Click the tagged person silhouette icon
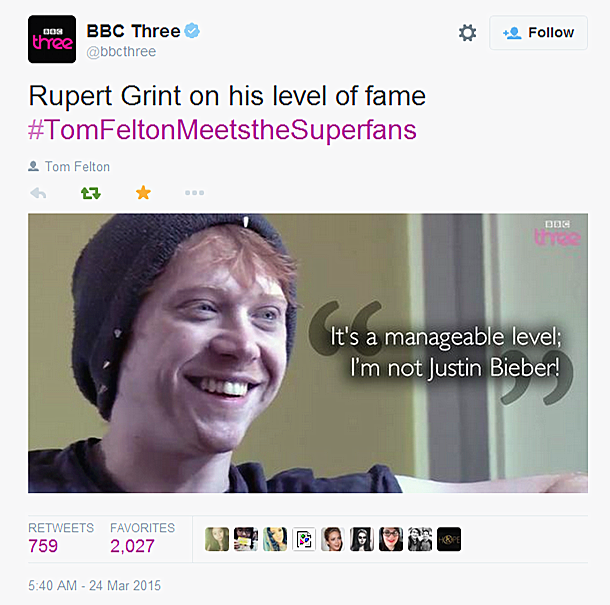Image resolution: width=610 pixels, height=605 pixels. click(x=33, y=166)
